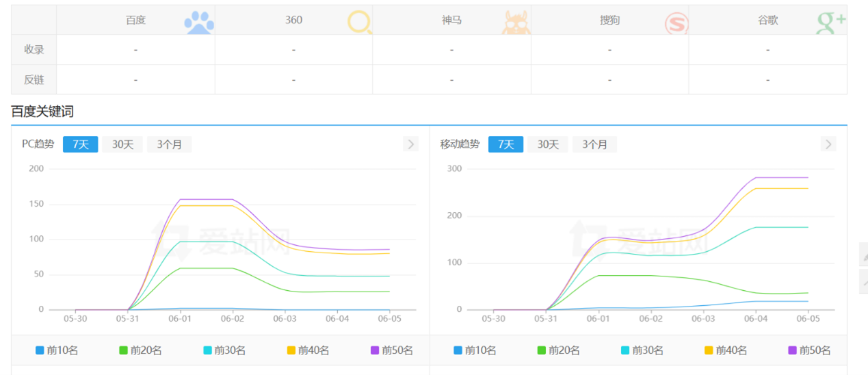Toggle 前20名 series in PC chart legend
Screen dimensions: 868x375
tap(140, 350)
